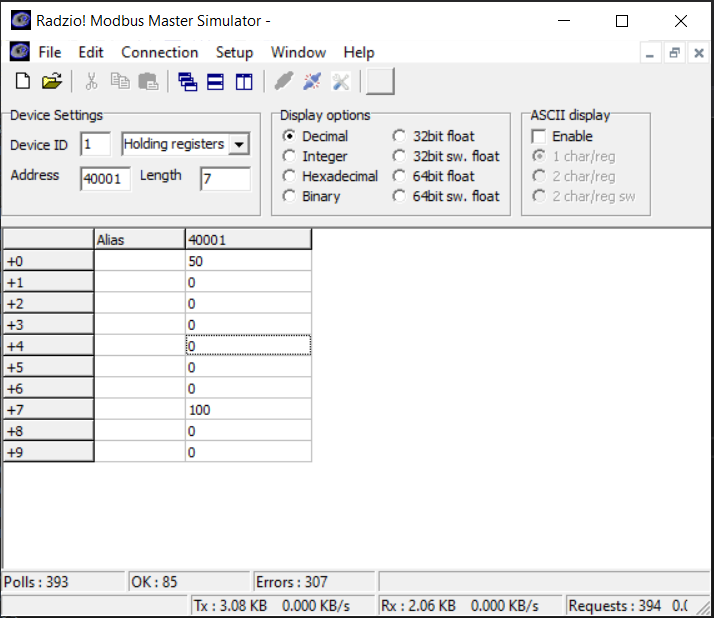
Task: Restore the inner child window
Action: (674, 53)
